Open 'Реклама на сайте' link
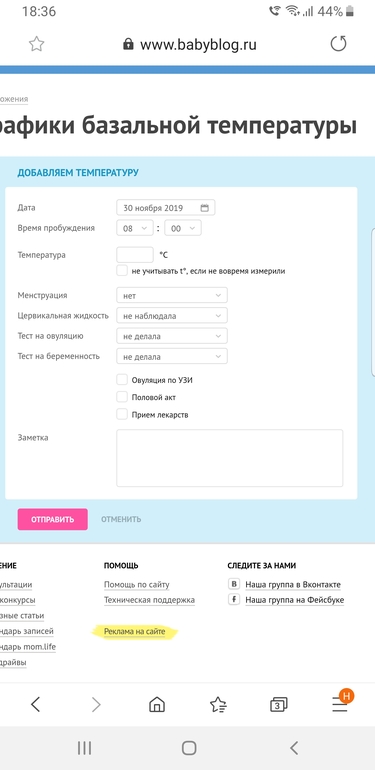Viewport: 375px width, 770px height. click(134, 631)
